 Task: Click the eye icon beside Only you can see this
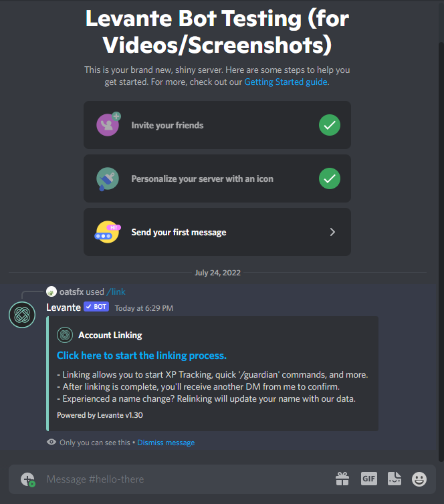coord(51,442)
